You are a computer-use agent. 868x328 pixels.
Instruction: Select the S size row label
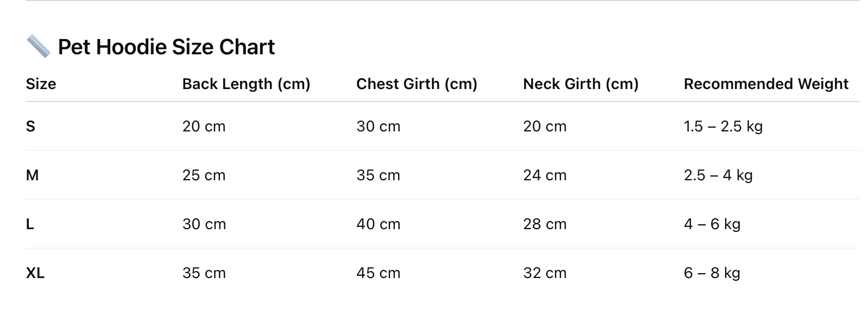[30, 127]
